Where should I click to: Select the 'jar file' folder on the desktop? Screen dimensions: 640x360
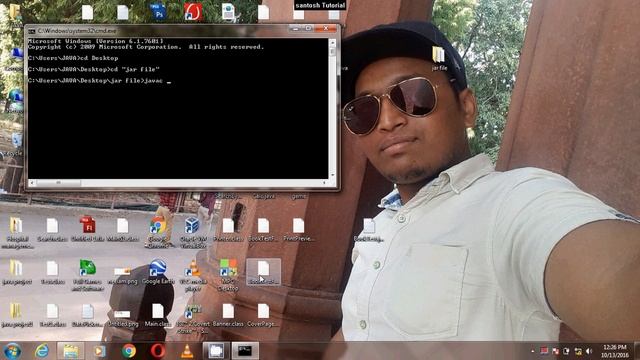tap(439, 58)
